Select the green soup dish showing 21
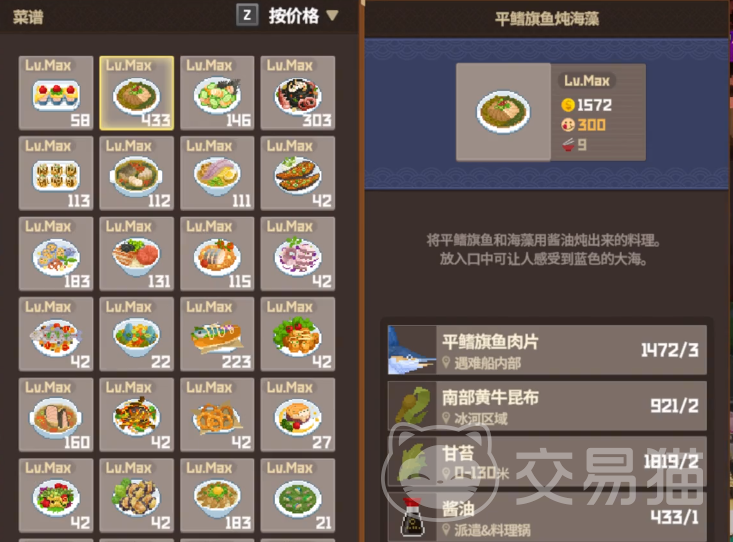 [298, 495]
